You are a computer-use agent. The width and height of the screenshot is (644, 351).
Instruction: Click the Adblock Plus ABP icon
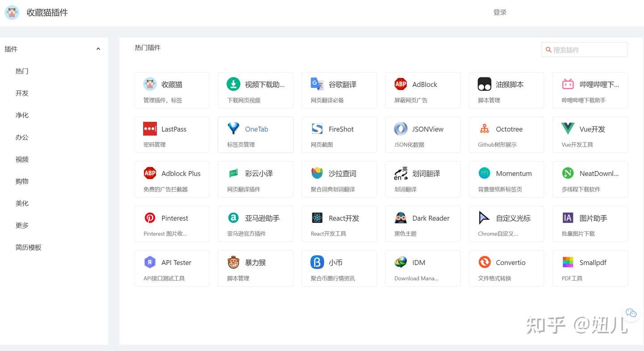point(150,173)
